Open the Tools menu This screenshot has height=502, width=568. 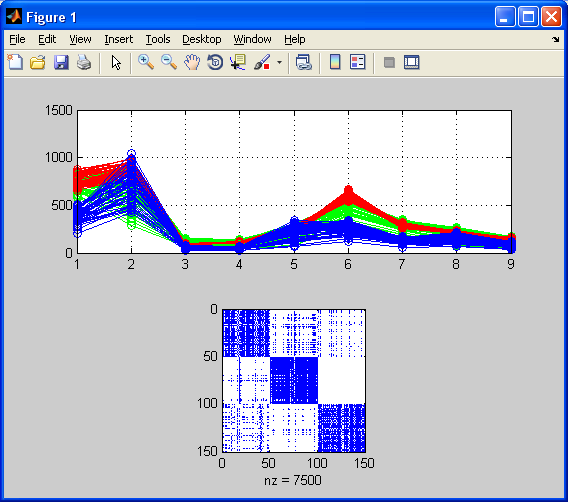click(158, 39)
